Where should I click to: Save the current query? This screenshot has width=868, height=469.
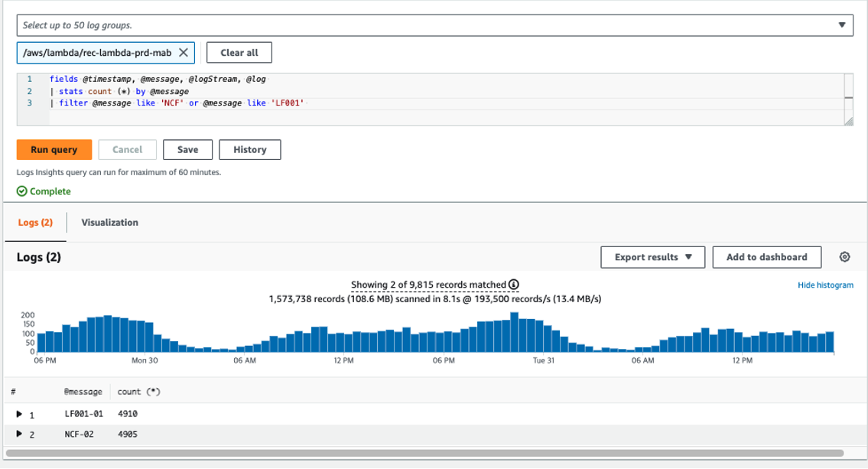(x=187, y=149)
